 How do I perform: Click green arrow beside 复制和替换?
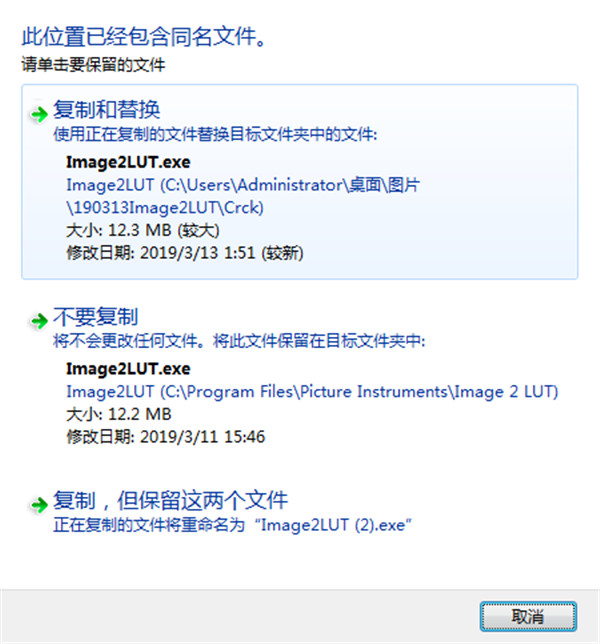[x=39, y=114]
